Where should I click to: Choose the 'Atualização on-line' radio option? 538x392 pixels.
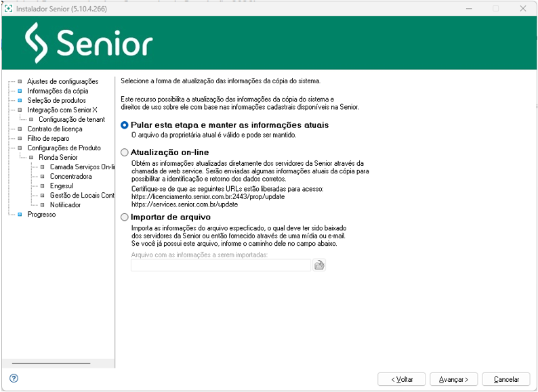pyautogui.click(x=125, y=152)
